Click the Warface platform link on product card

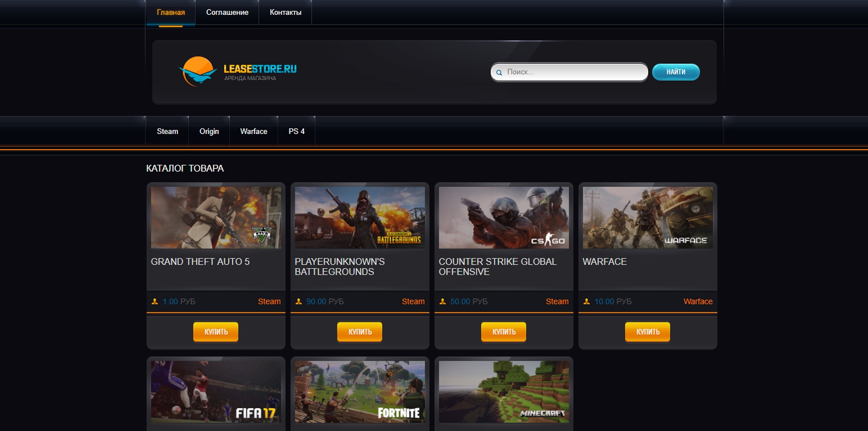698,301
